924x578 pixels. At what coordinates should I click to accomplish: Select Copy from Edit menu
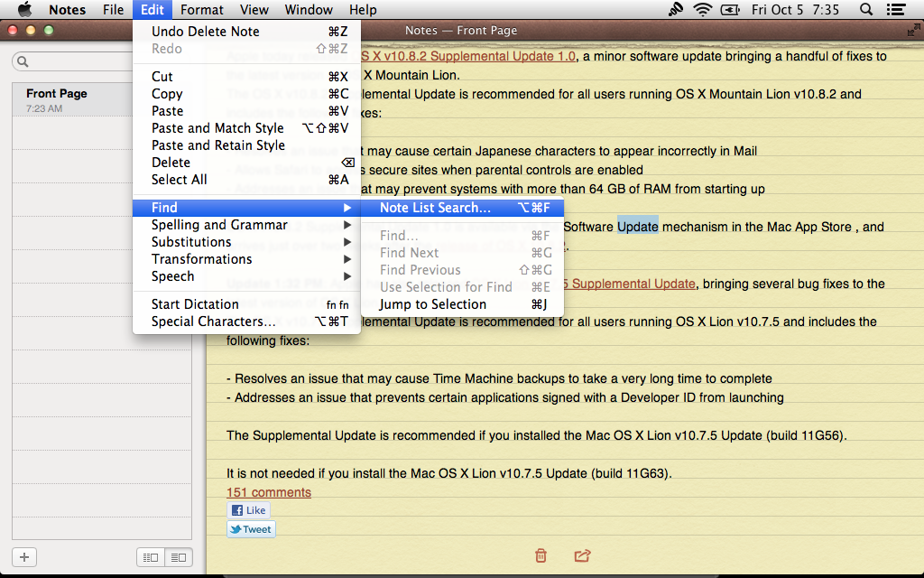246,94
